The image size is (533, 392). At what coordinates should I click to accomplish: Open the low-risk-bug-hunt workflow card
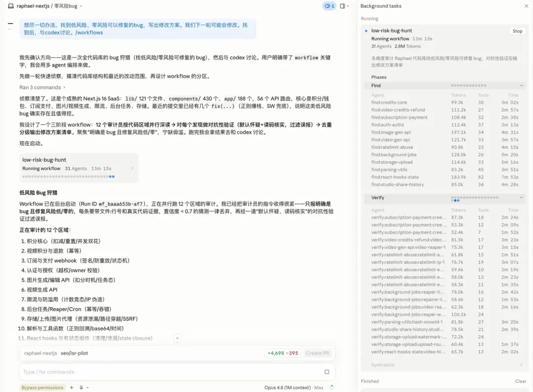[78, 168]
